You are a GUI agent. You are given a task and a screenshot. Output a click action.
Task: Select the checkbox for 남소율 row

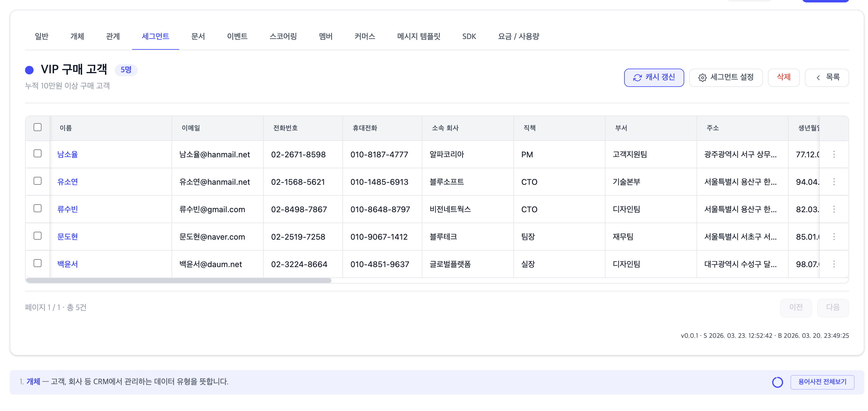38,153
